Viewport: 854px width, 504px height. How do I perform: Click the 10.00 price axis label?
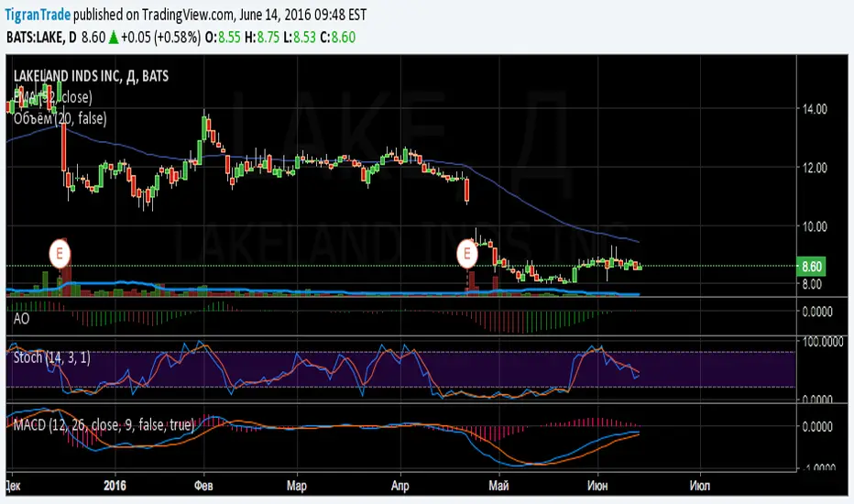pyautogui.click(x=815, y=226)
